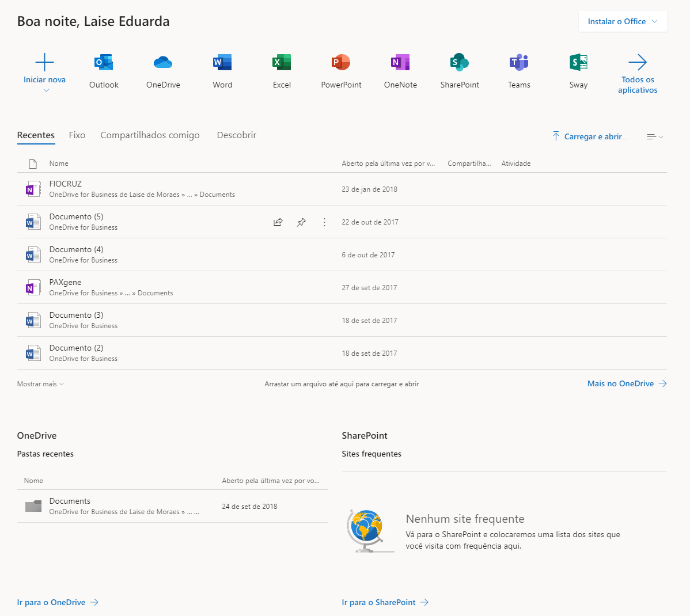This screenshot has width=690, height=616.
Task: Open Documento (2) file name
Action: (x=76, y=348)
